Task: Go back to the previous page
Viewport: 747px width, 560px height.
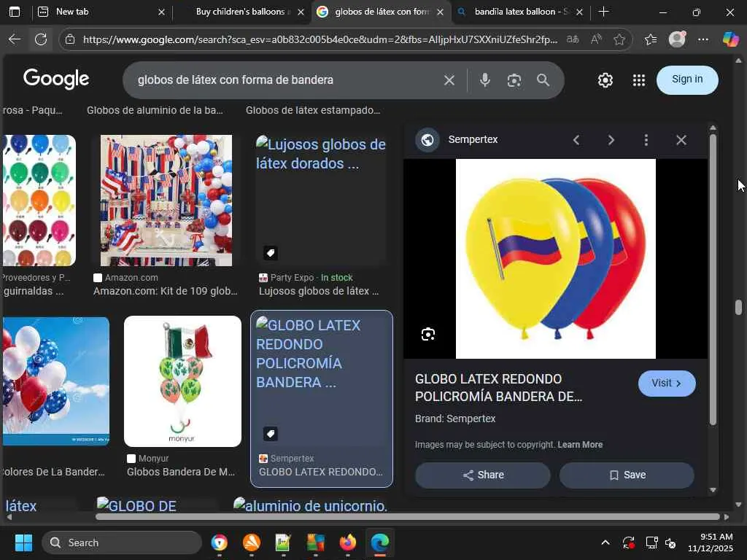Action: (x=15, y=39)
